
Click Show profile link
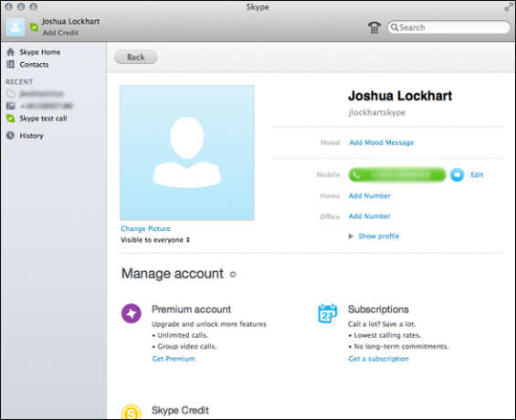point(379,236)
